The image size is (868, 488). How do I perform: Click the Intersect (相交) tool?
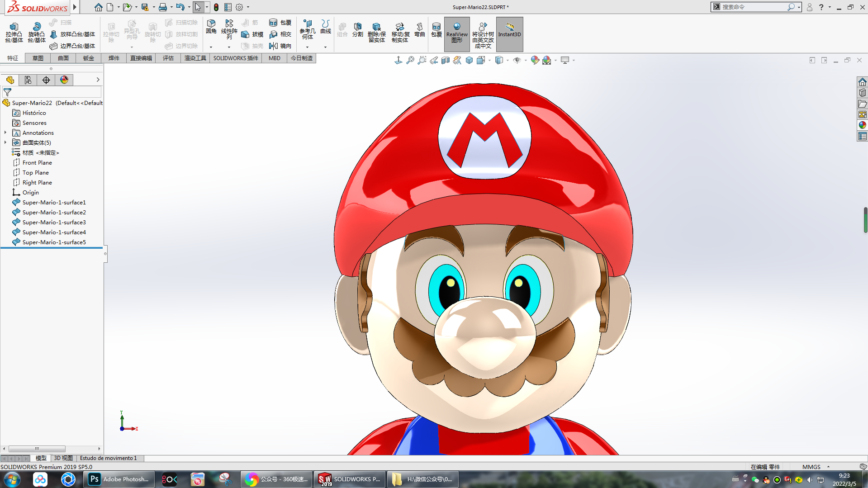click(280, 34)
